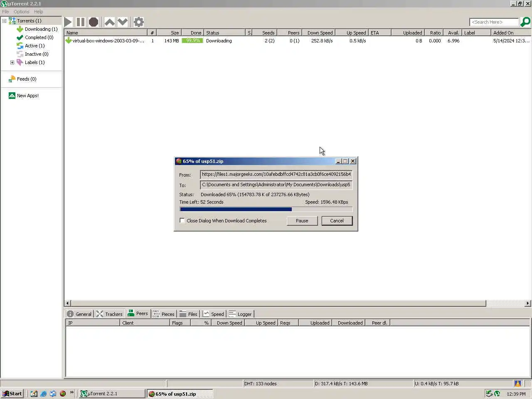Select the Completed (0) category
The image size is (532, 399).
(39, 37)
